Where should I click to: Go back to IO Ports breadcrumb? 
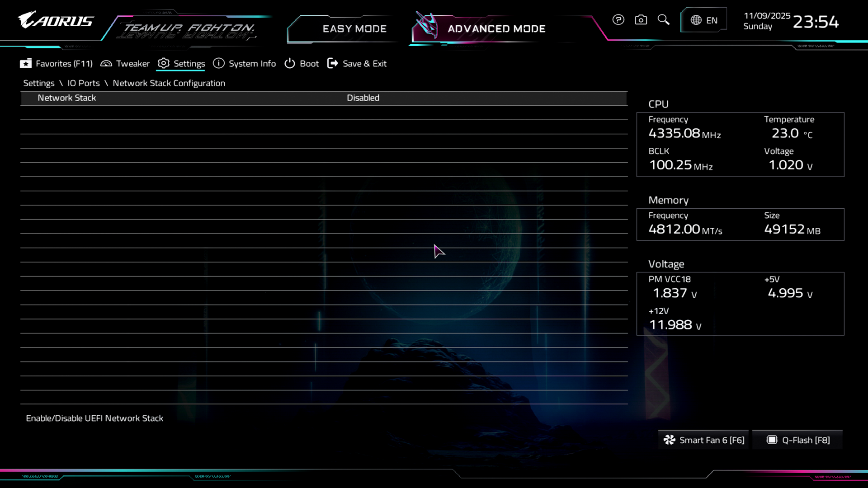click(84, 83)
